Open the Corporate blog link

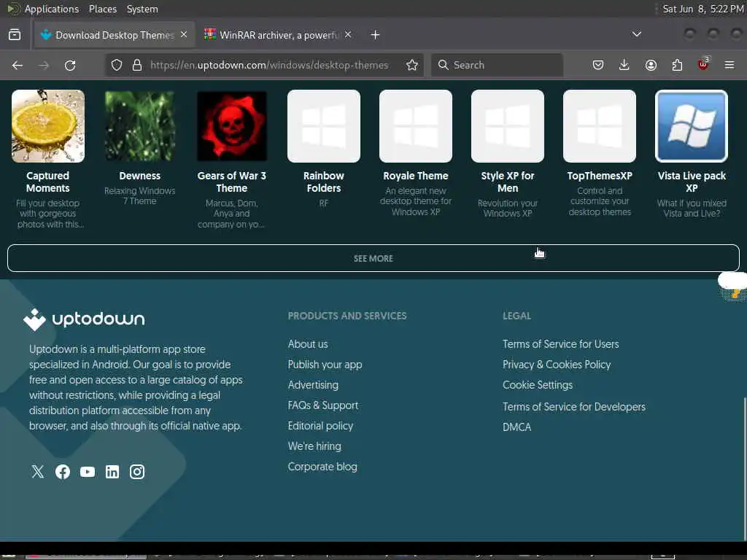322,467
